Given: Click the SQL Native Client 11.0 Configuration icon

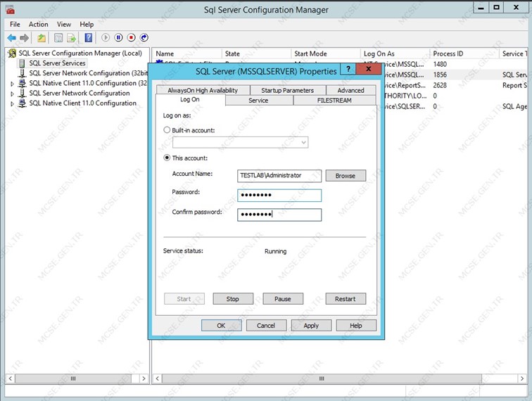Looking at the screenshot, I should tap(23, 103).
